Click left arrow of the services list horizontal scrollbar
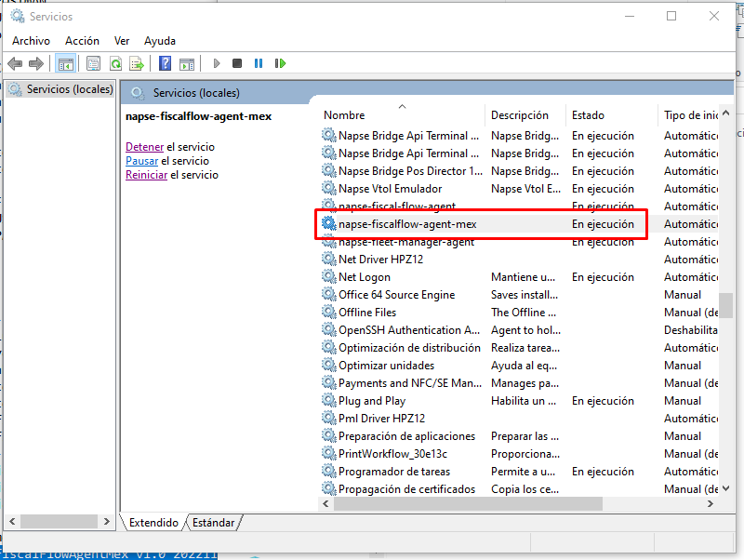The height and width of the screenshot is (560, 744). [x=325, y=503]
